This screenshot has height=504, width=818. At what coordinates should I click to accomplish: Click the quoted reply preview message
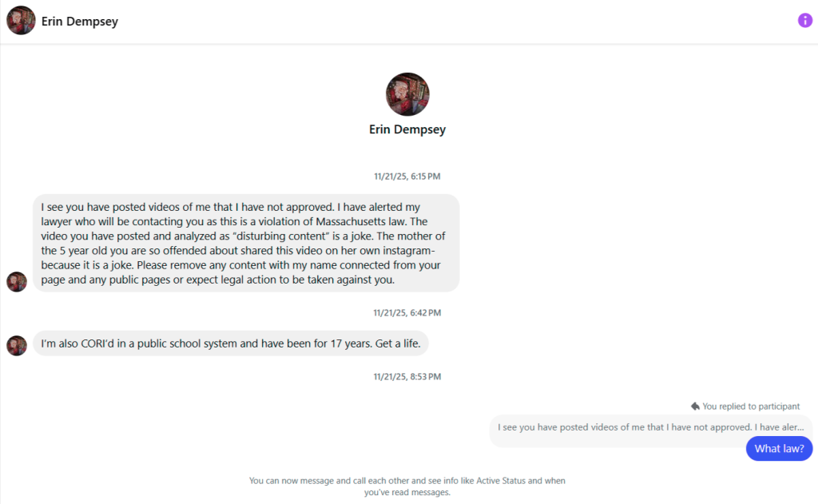649,427
